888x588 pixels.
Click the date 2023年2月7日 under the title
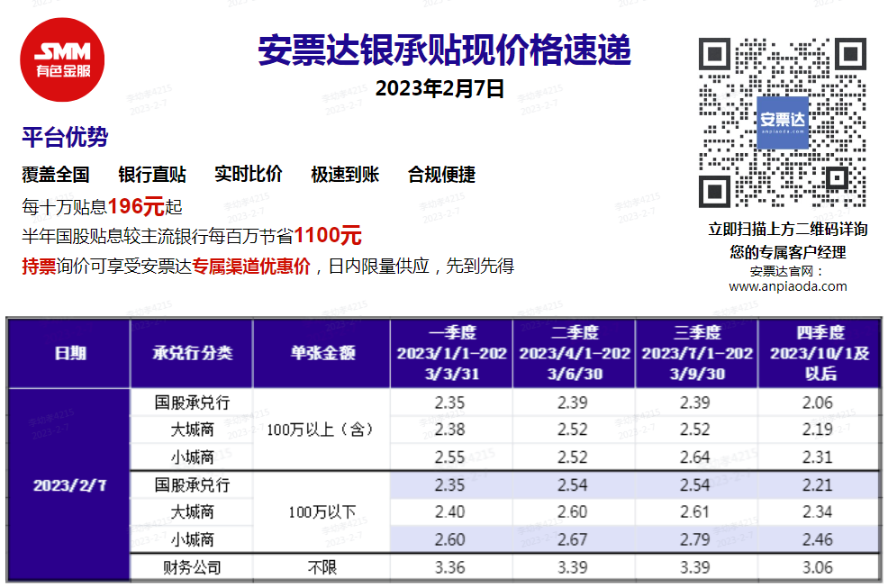pyautogui.click(x=439, y=88)
